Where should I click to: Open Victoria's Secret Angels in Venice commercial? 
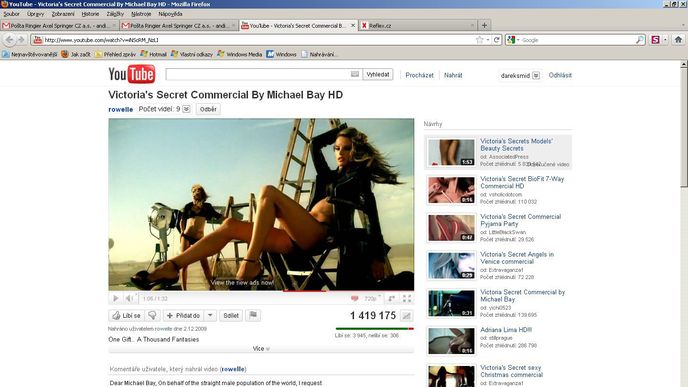[517, 258]
